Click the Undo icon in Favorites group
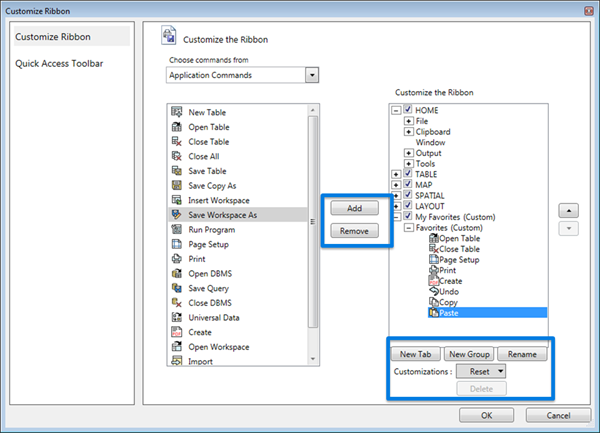The width and height of the screenshot is (600, 433). coord(434,291)
